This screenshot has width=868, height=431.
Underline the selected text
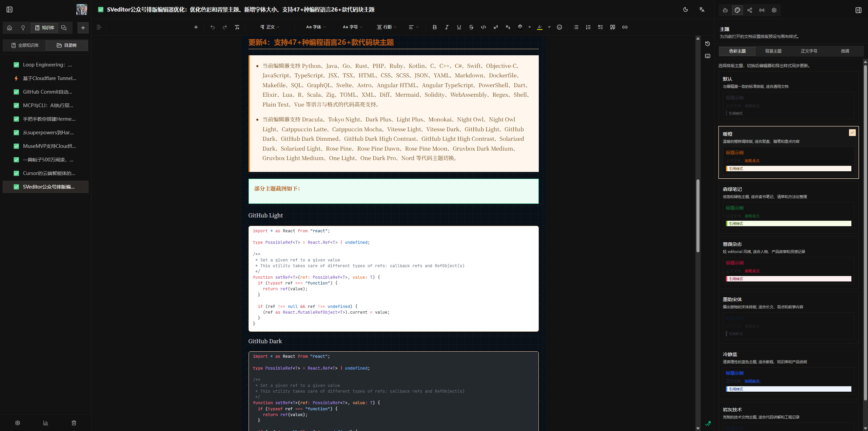point(459,27)
